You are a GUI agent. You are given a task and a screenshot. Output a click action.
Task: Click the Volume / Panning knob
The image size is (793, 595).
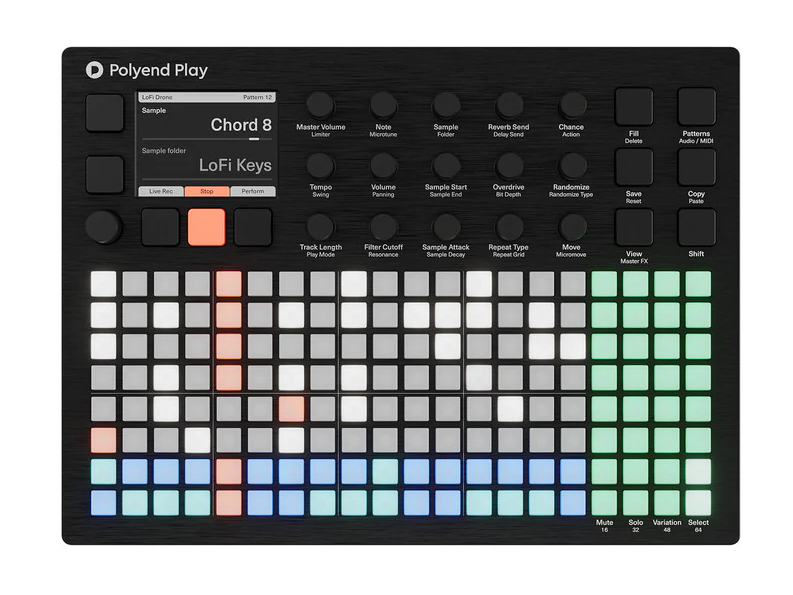click(x=383, y=165)
